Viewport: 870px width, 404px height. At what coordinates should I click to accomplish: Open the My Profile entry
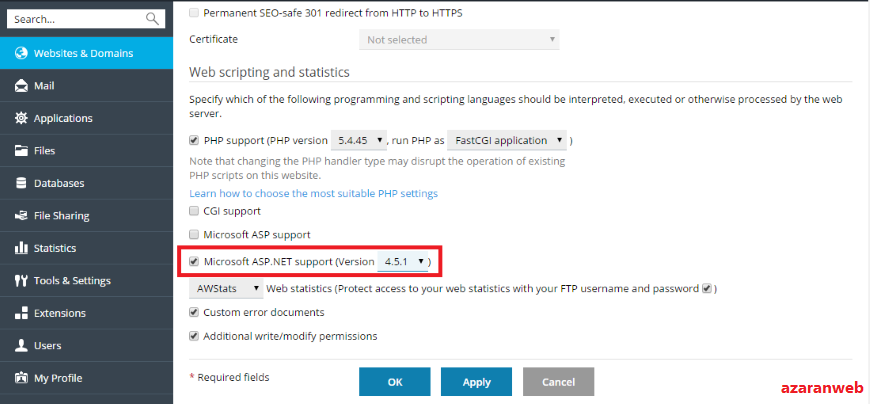click(87, 378)
